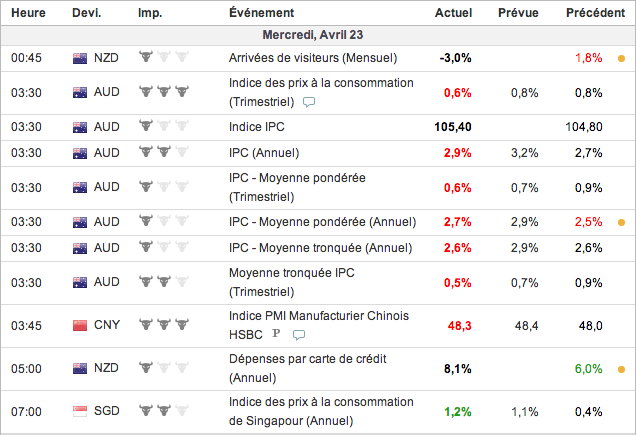Open IPC - Moyenne tronquée (Annuel) event
Screen dimensions: 637x435
click(320, 247)
